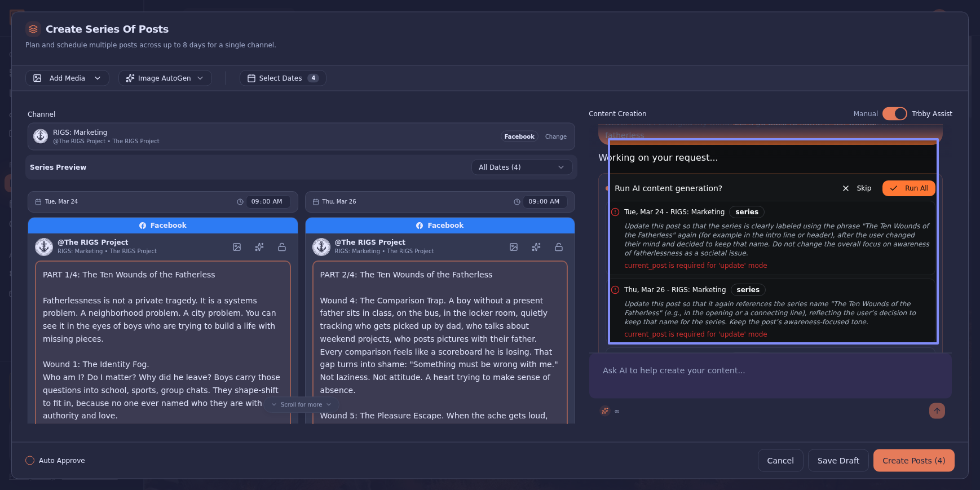
Task: Select the Facebook tab on Mar 24 post
Action: pyautogui.click(x=163, y=226)
